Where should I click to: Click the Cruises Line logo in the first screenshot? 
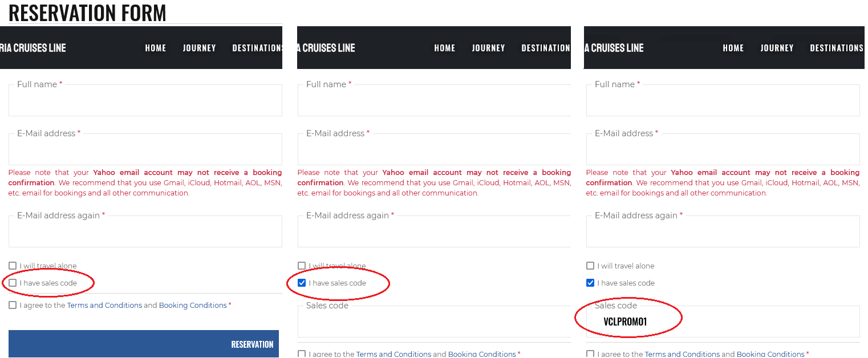(33, 48)
